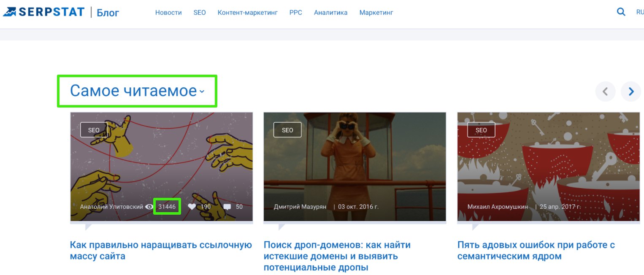Expand the Самое читаемое dropdown
The image size is (644, 275).
click(x=137, y=91)
